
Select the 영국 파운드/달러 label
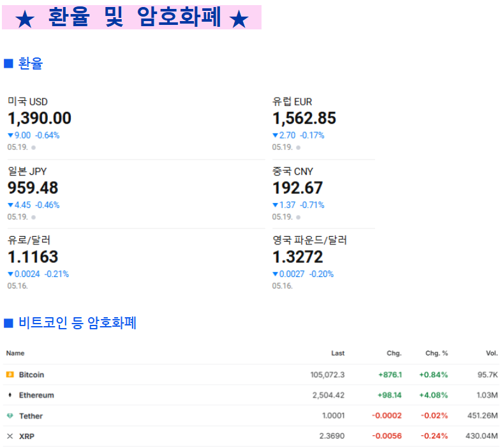309,240
